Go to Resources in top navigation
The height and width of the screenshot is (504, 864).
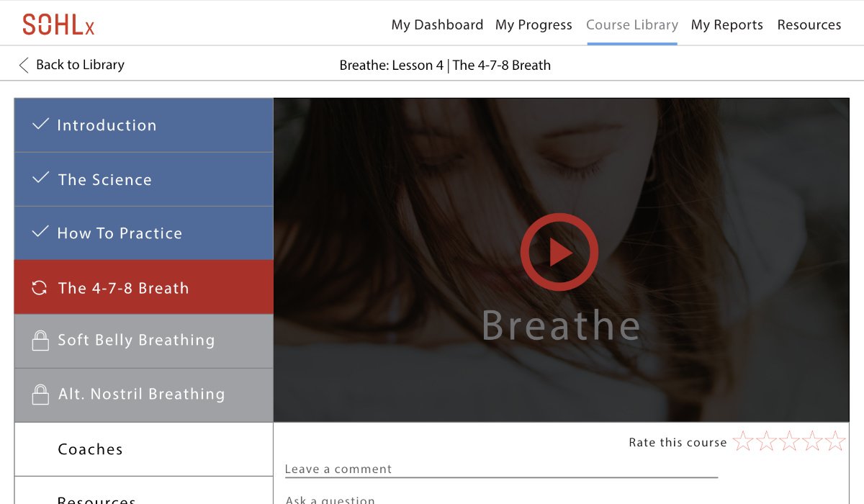(809, 24)
